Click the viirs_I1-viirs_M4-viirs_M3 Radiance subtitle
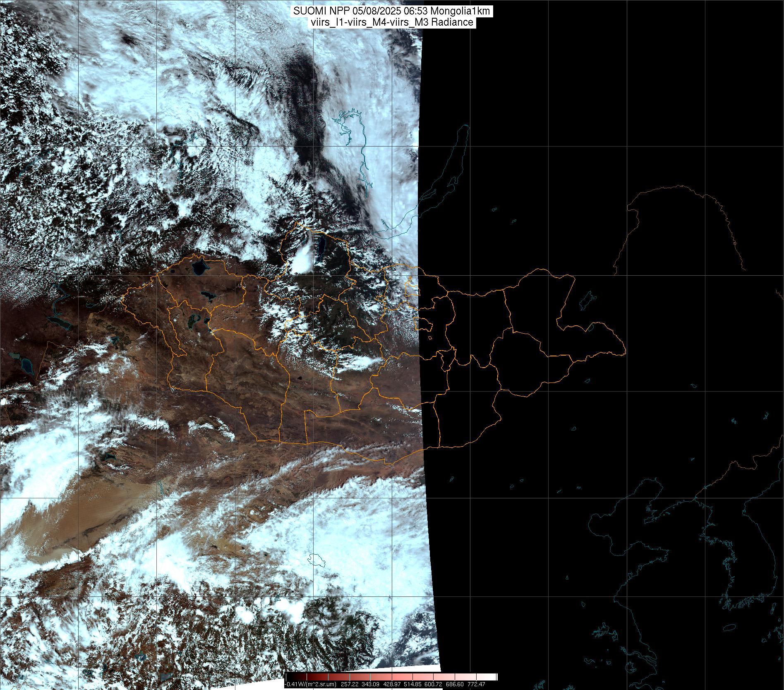 (392, 22)
